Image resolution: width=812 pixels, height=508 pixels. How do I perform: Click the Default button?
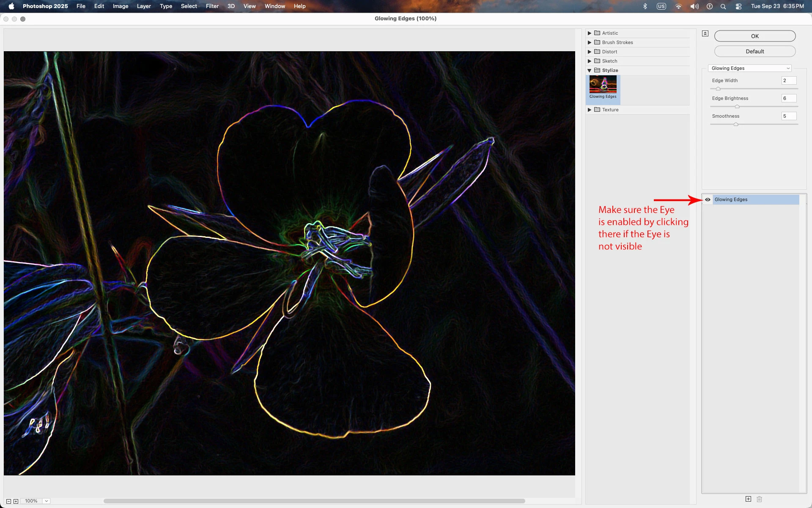click(x=754, y=51)
